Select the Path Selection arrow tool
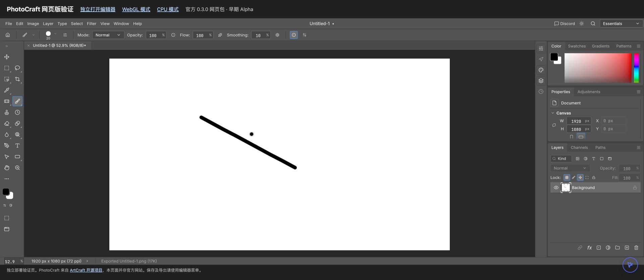This screenshot has width=644, height=280. click(x=7, y=157)
